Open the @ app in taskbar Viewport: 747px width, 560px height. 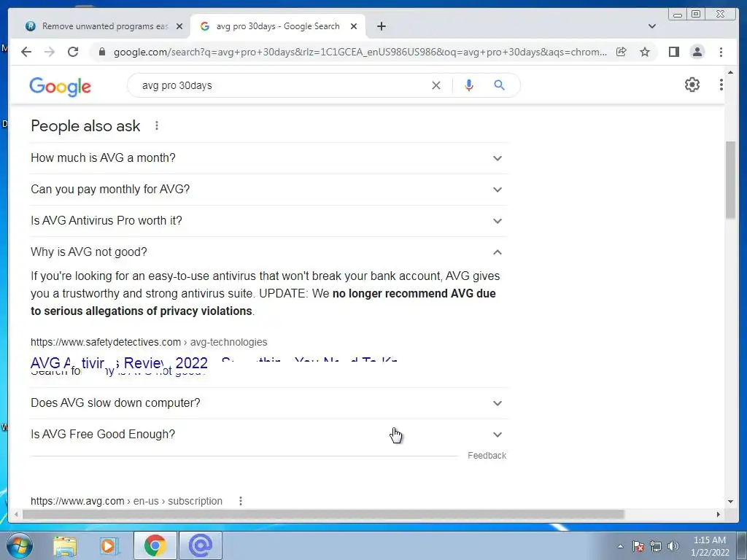[x=200, y=545]
